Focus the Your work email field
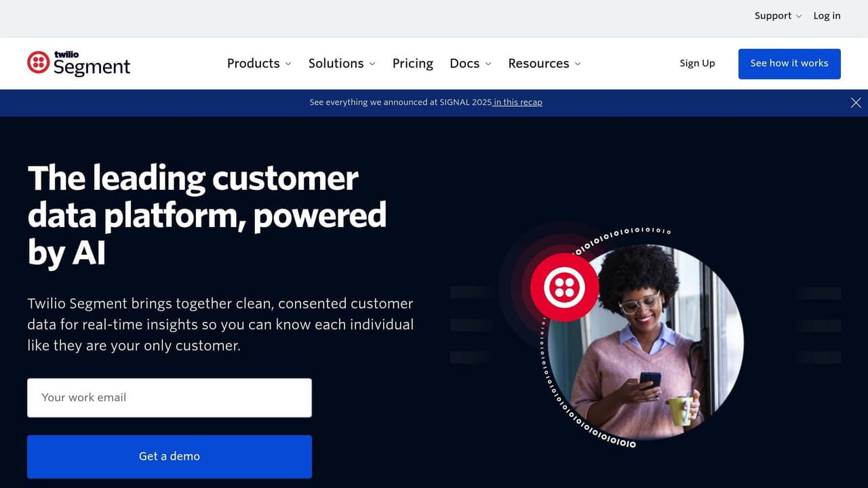Screen dimensions: 868x488 click(x=170, y=398)
